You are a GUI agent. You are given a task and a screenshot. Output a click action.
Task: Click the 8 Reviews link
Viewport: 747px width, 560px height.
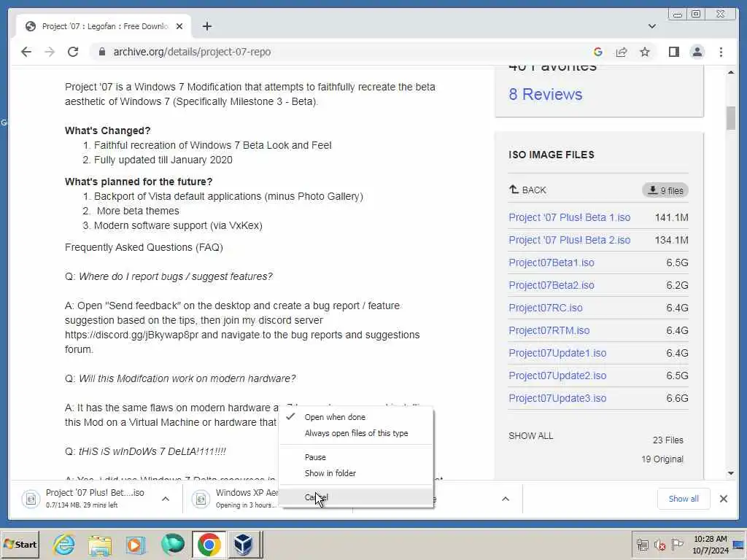click(x=546, y=94)
